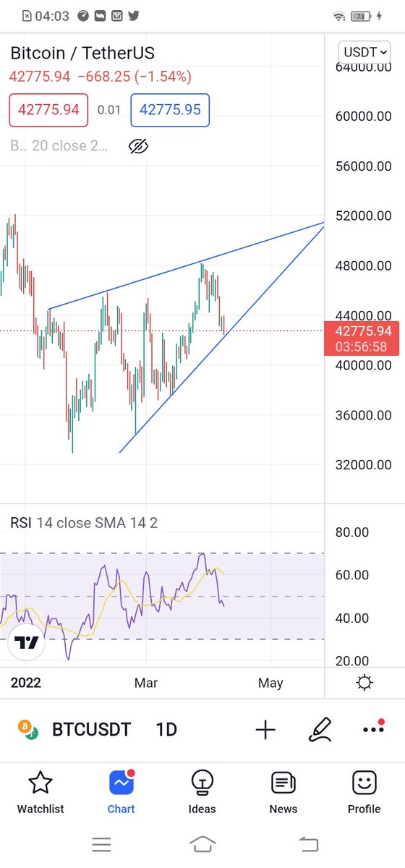405x868 pixels.
Task: Click the RSI 80.00 scale label
Action: [x=352, y=532]
